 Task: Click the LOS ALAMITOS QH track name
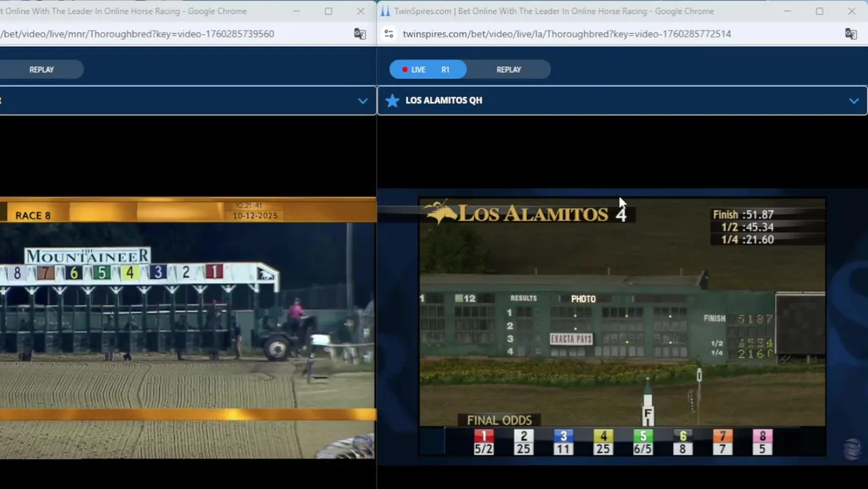(444, 101)
